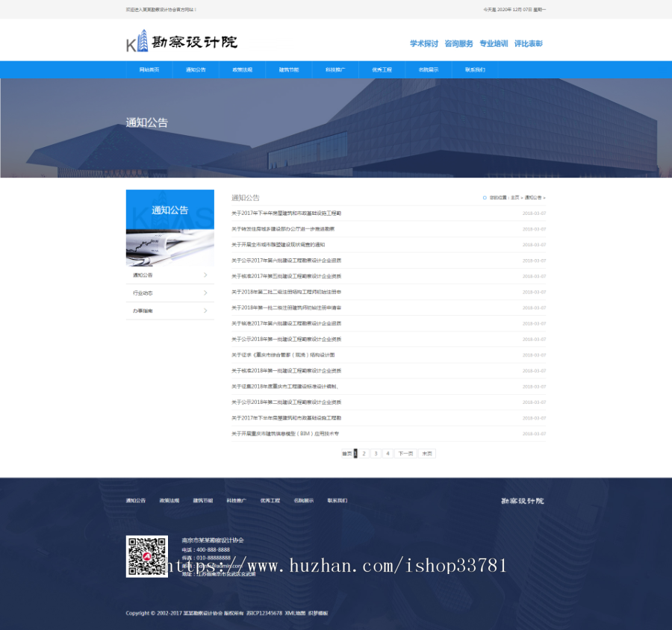Click the footer 勘察设计院 logo text
This screenshot has height=630, width=672.
(523, 501)
